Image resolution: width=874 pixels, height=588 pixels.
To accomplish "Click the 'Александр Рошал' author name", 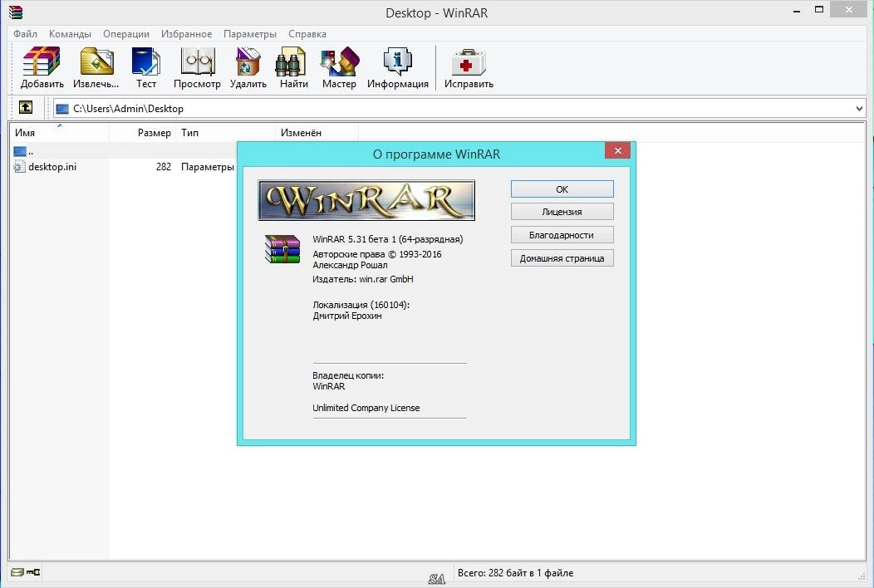I will 350,265.
